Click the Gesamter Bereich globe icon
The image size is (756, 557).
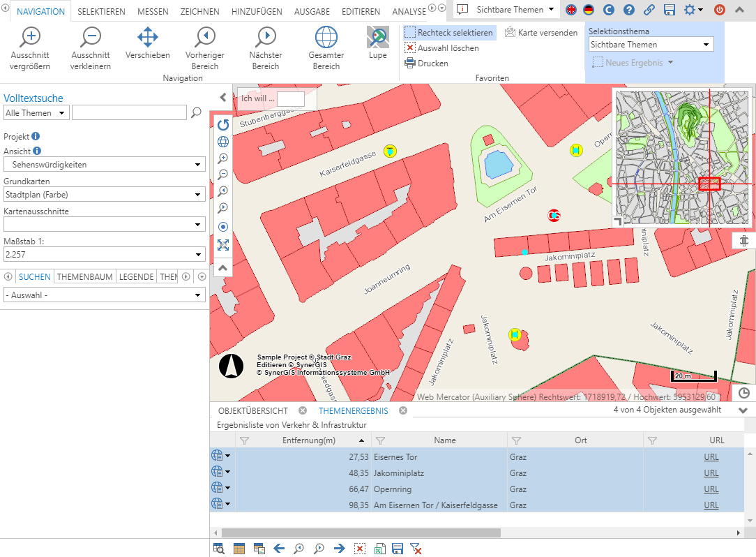coord(326,38)
